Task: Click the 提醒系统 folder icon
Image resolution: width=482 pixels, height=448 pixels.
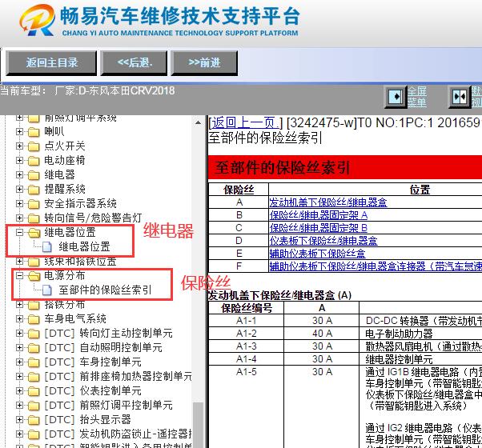Action: pyautogui.click(x=34, y=190)
